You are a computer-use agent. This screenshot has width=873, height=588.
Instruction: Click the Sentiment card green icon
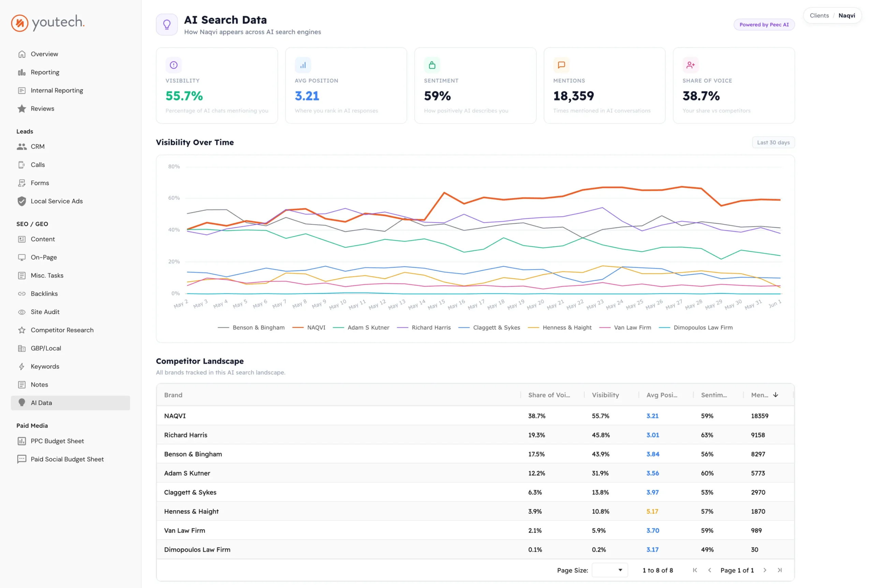tap(432, 65)
